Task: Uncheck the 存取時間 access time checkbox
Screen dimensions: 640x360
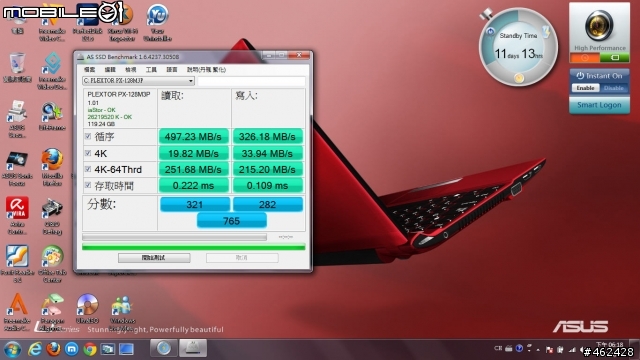Action: tap(88, 185)
